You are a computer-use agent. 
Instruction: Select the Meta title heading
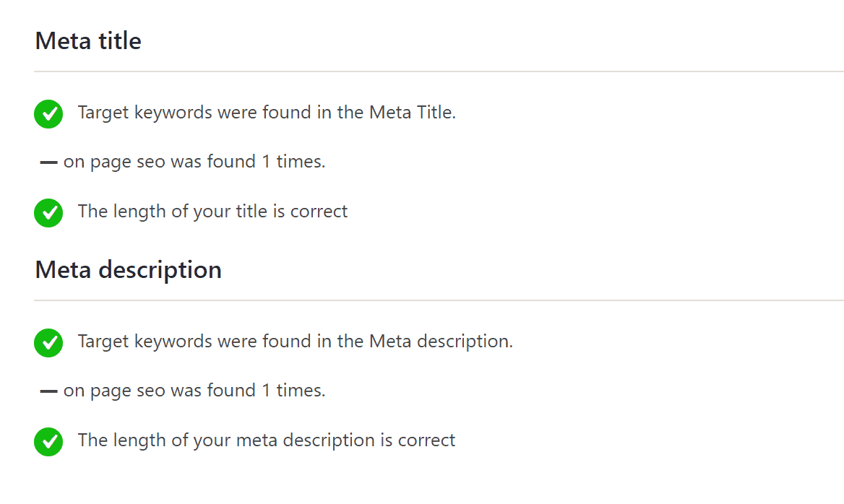coord(88,41)
